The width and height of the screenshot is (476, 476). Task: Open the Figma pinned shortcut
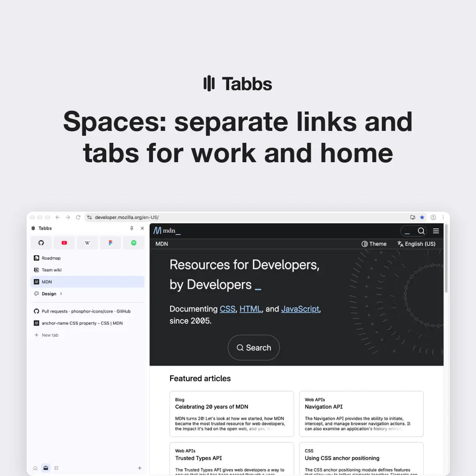point(111,243)
